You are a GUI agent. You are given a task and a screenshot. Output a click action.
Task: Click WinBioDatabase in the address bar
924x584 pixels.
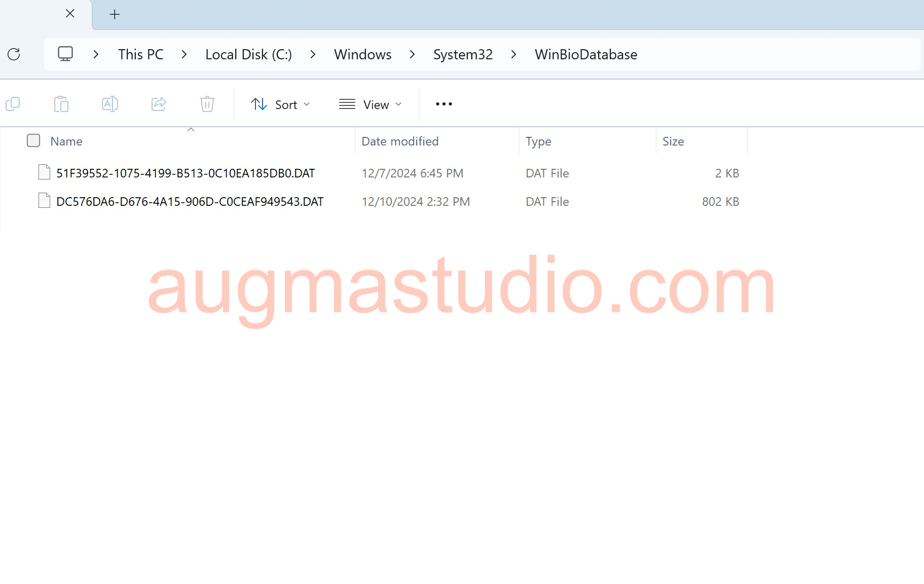coord(586,54)
